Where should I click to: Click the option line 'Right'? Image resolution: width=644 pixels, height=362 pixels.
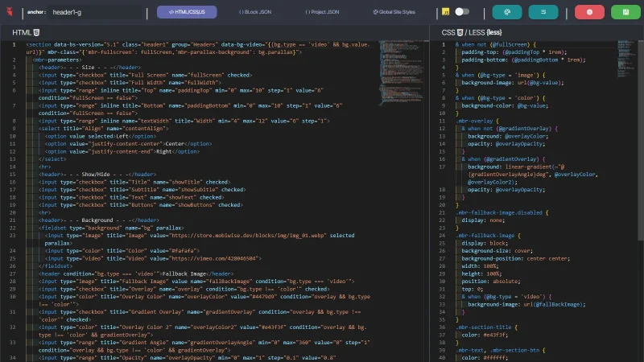[x=122, y=151]
